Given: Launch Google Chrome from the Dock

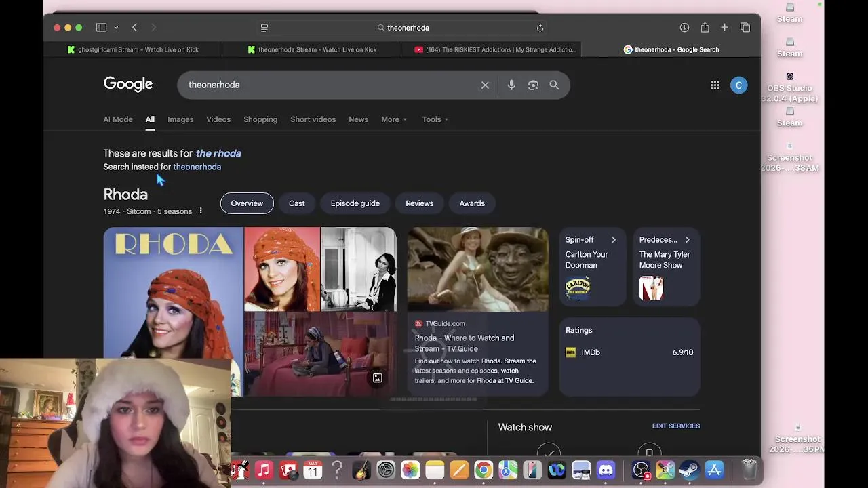Looking at the screenshot, I should tap(484, 470).
